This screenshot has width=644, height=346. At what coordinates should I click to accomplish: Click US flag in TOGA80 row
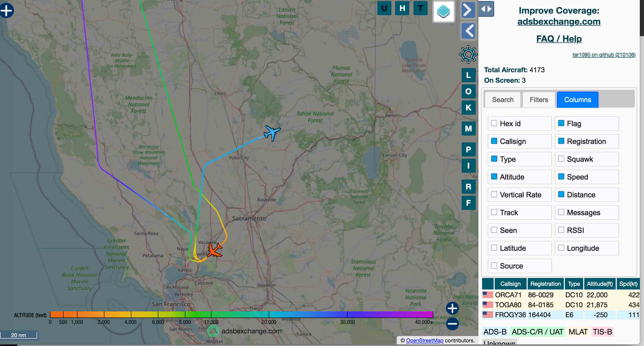[x=488, y=305]
